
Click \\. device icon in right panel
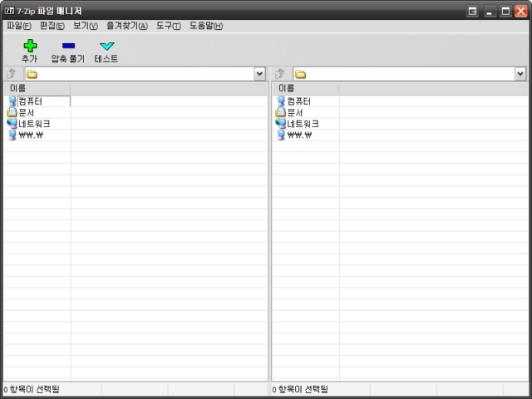[x=281, y=135]
